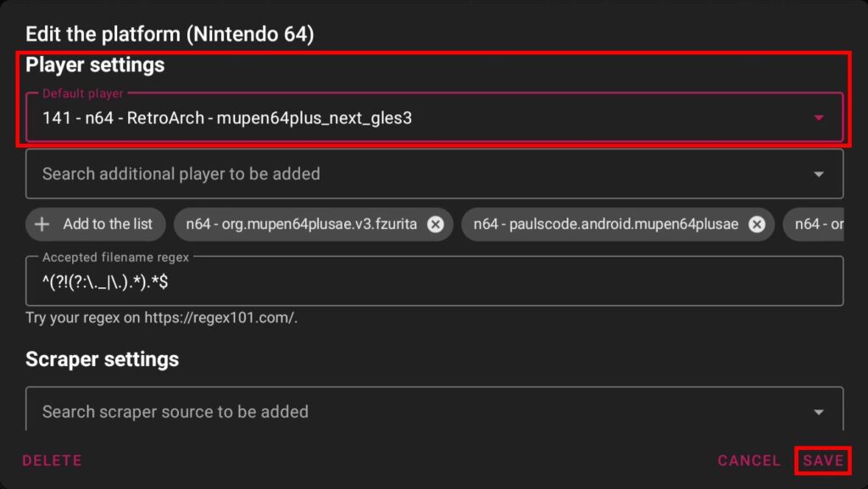The width and height of the screenshot is (868, 489).
Task: Open the Default player dropdown arrow
Action: click(818, 118)
